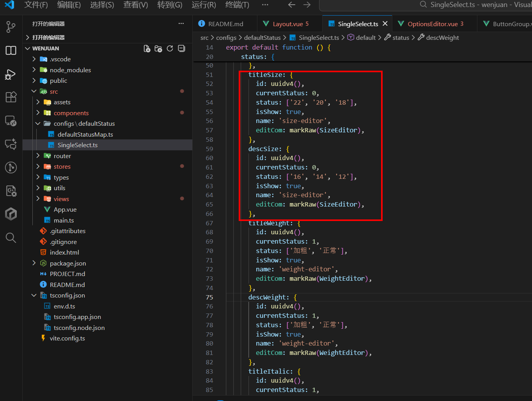Click the status breadcrumb segment
532x401 pixels.
401,37
